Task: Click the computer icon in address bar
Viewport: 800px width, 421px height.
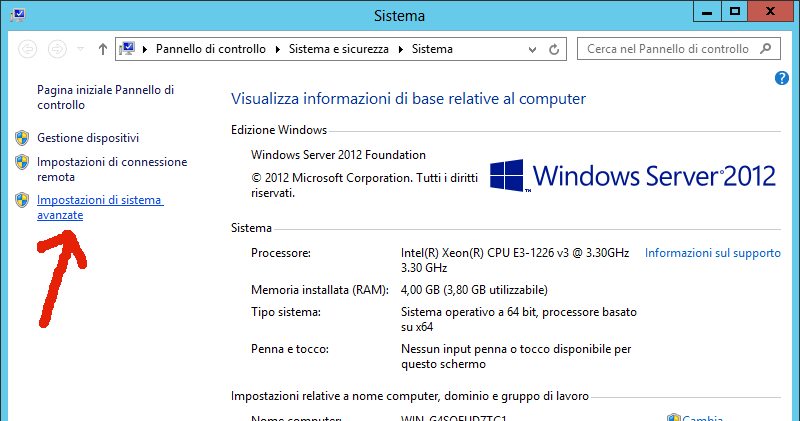Action: (127, 49)
